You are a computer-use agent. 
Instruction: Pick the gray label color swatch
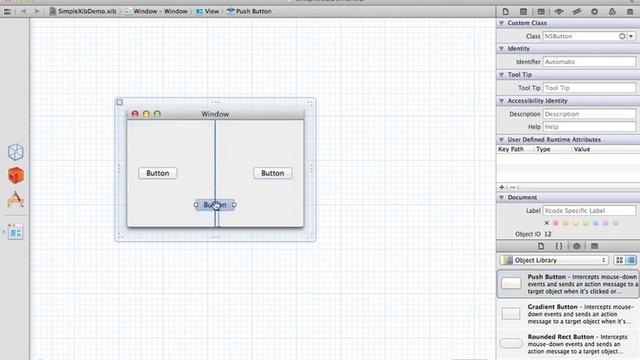pyautogui.click(x=616, y=223)
